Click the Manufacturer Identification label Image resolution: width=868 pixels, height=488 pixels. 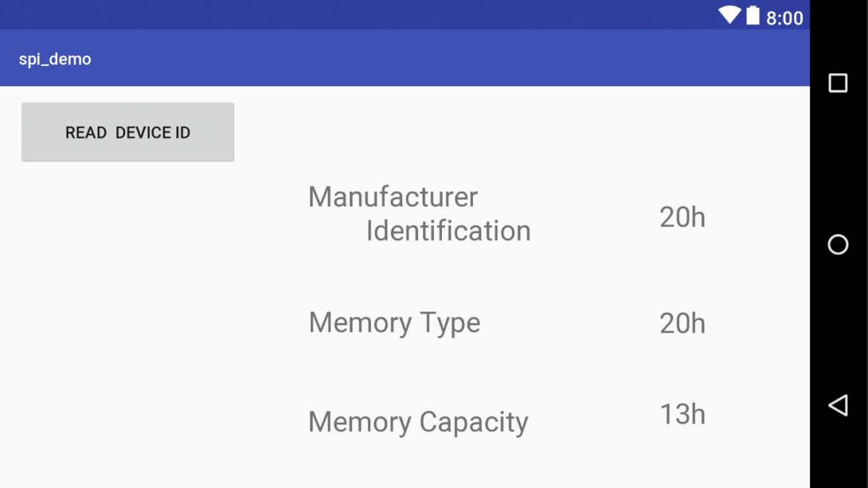(420, 214)
